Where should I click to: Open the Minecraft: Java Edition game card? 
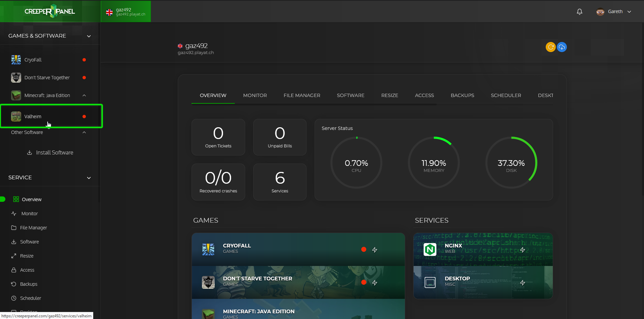click(298, 309)
